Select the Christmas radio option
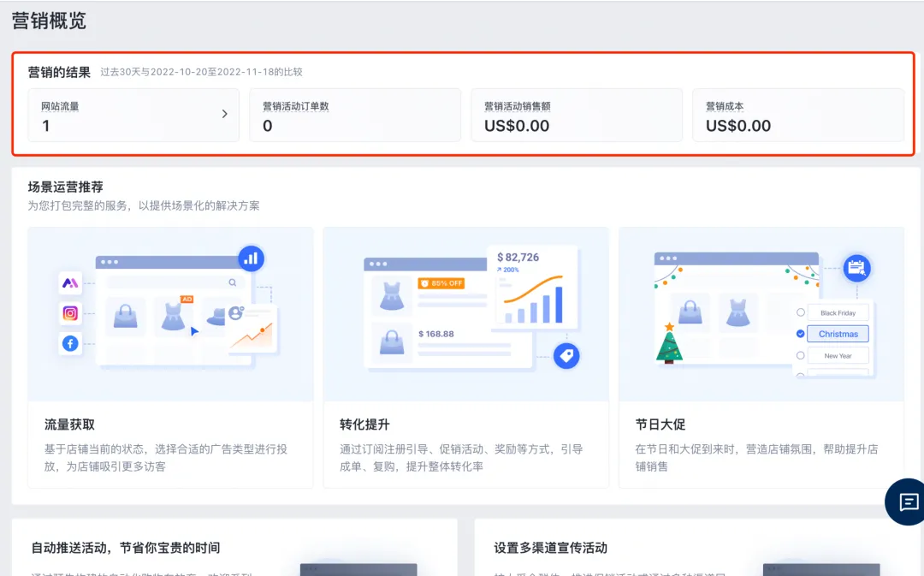924x576 pixels. (800, 334)
